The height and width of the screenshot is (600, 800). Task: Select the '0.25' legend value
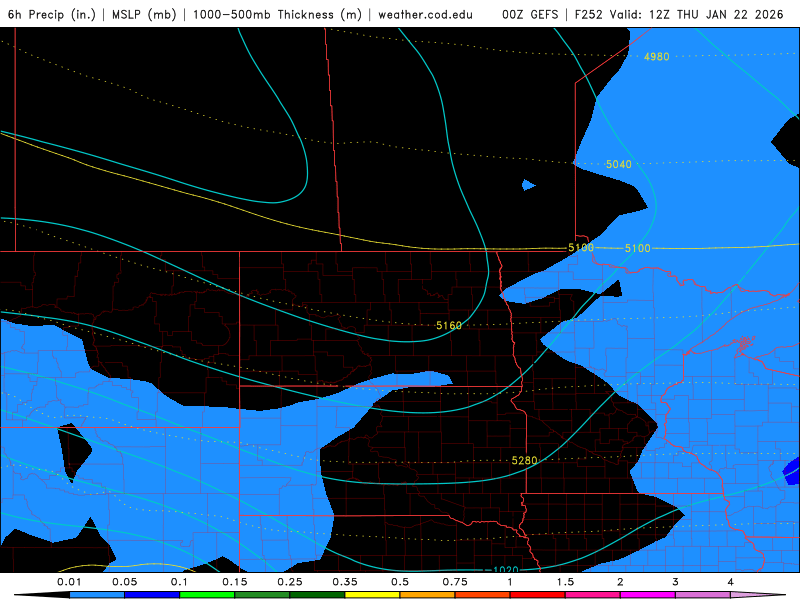click(x=290, y=582)
